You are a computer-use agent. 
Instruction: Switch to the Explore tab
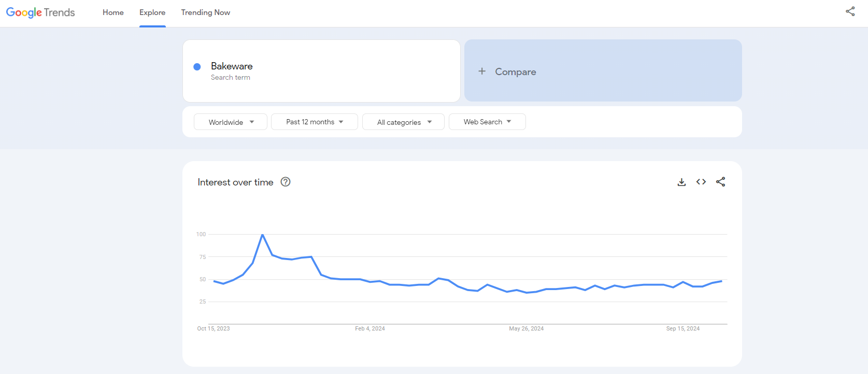tap(152, 12)
